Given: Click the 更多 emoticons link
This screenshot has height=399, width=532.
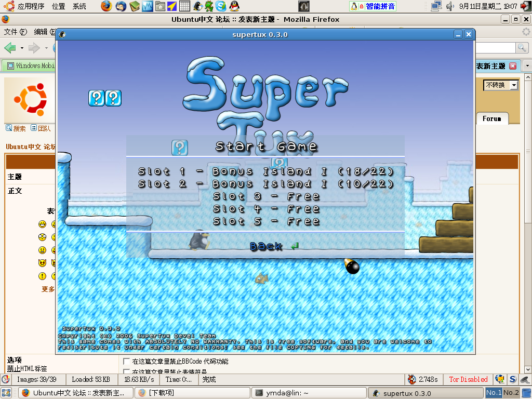Looking at the screenshot, I should point(48,289).
